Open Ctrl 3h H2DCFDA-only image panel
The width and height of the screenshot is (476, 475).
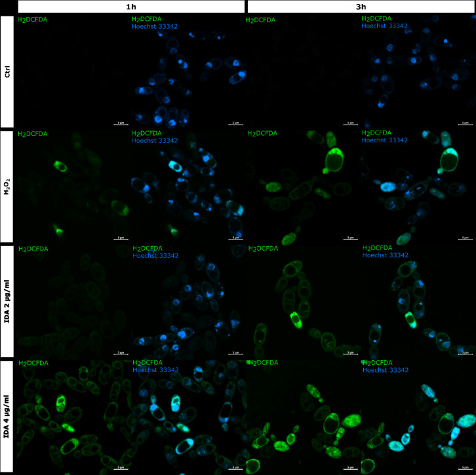coord(304,72)
